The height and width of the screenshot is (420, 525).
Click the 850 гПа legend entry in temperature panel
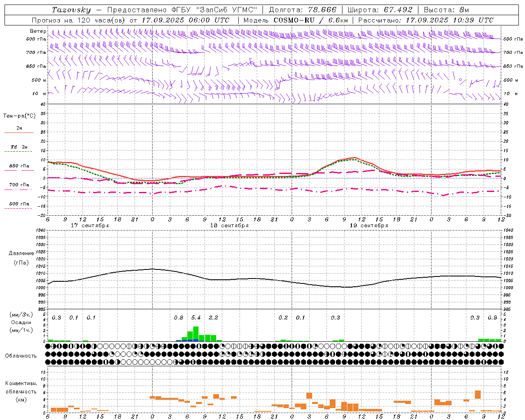[19, 166]
